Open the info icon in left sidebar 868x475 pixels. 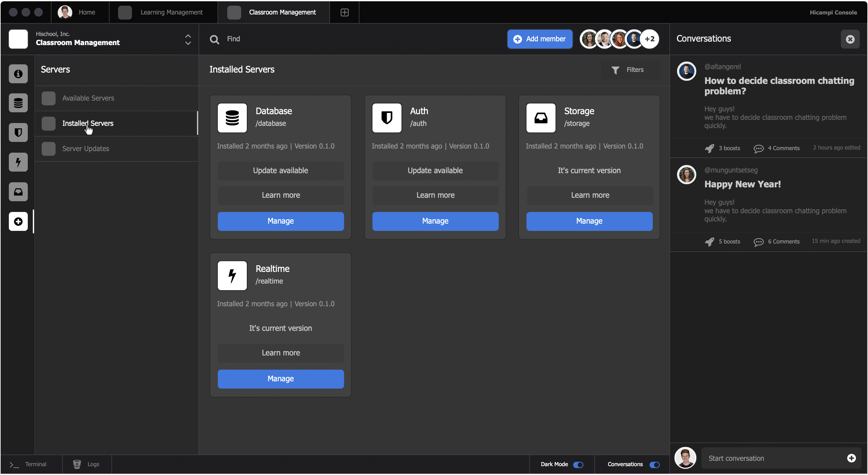[x=18, y=74]
